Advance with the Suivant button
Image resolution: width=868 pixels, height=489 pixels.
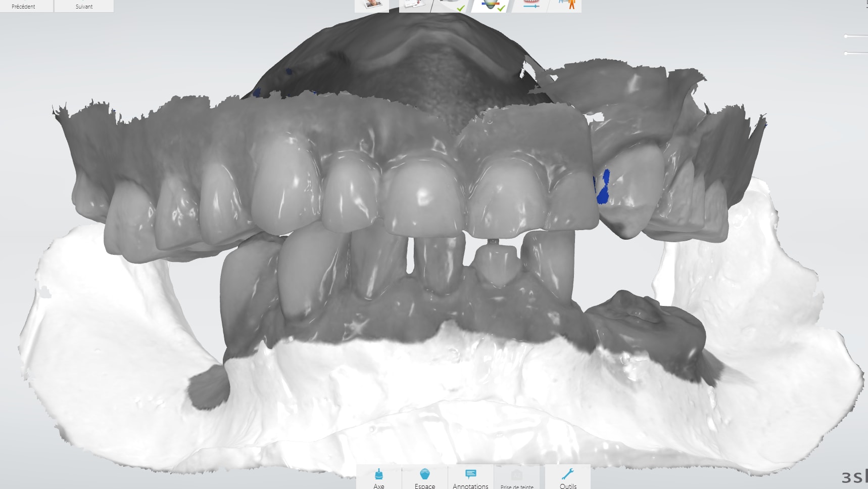point(84,6)
